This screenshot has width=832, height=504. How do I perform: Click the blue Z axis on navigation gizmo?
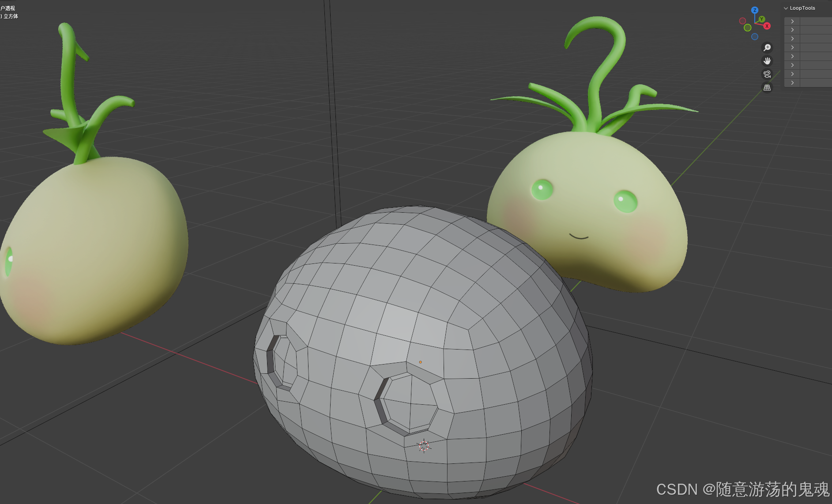point(755,10)
